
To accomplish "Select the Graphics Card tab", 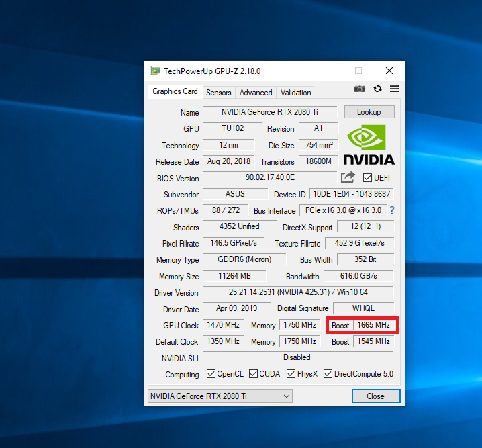I will click(x=175, y=91).
